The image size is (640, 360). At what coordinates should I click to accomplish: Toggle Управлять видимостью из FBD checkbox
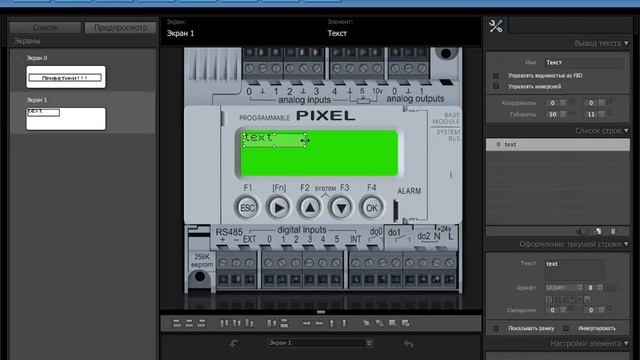pos(496,76)
